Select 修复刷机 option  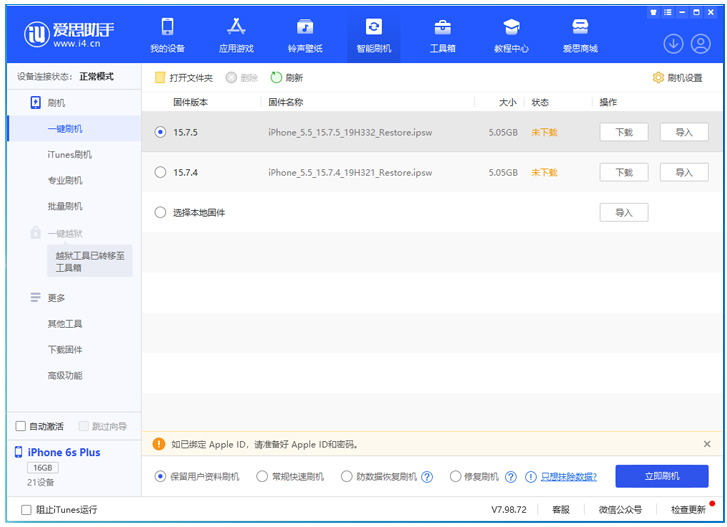455,476
